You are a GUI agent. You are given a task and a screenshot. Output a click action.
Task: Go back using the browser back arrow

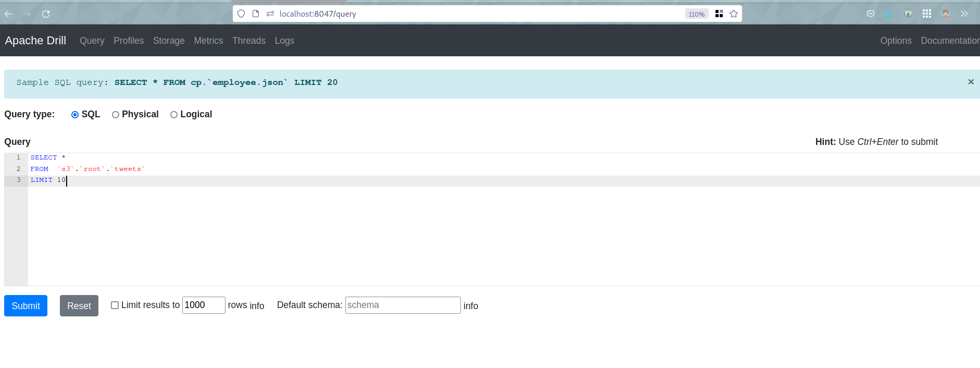(x=8, y=14)
